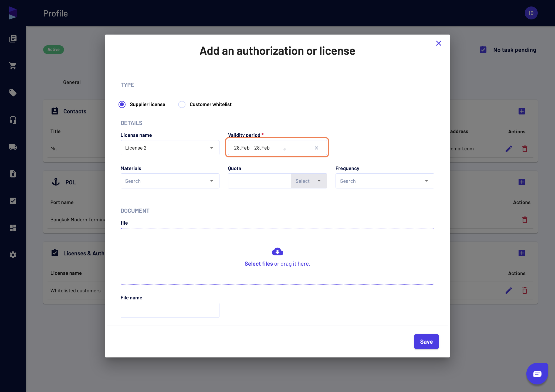Open the truck shipping sidebar icon
This screenshot has width=555, height=392.
pyautogui.click(x=13, y=147)
